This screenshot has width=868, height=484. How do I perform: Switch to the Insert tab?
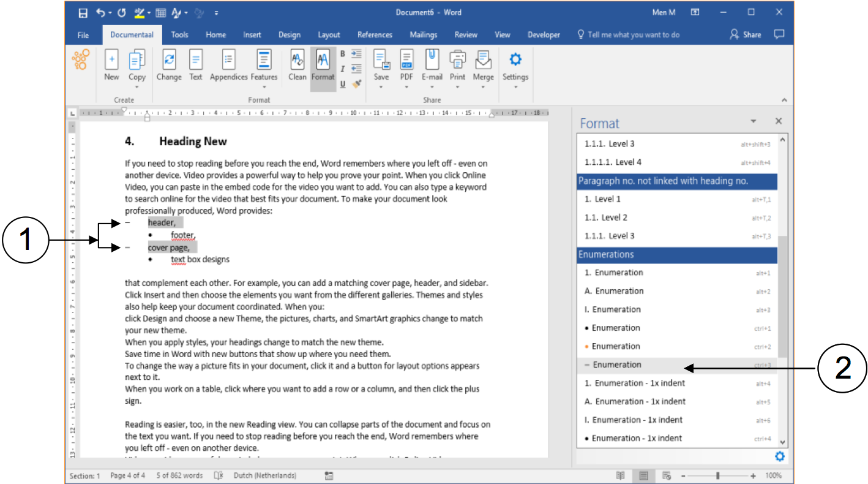252,35
